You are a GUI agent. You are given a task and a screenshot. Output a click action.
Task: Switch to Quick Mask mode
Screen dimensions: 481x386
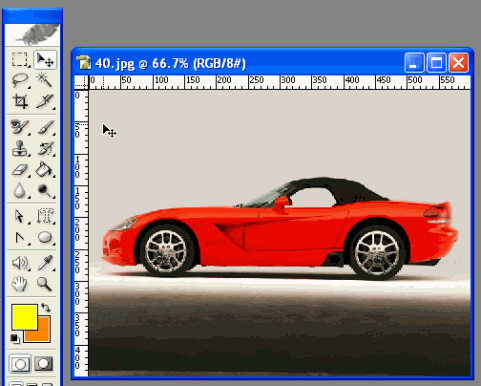click(44, 364)
